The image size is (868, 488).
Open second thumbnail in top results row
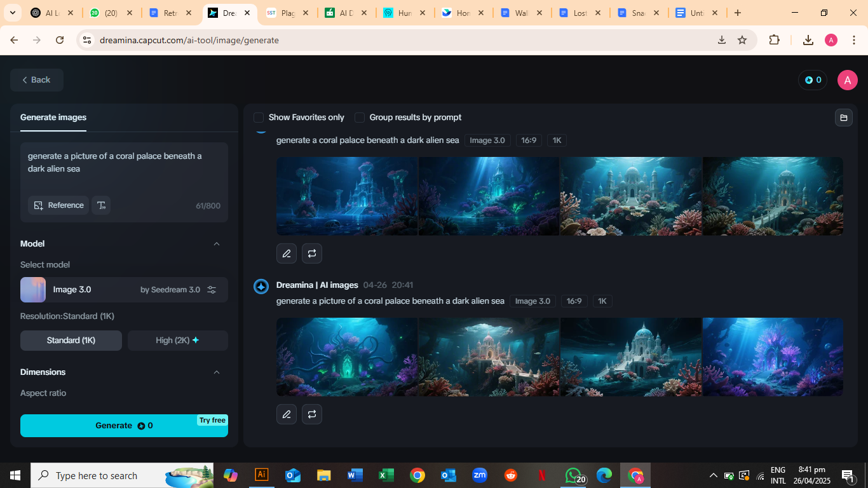pos(489,196)
